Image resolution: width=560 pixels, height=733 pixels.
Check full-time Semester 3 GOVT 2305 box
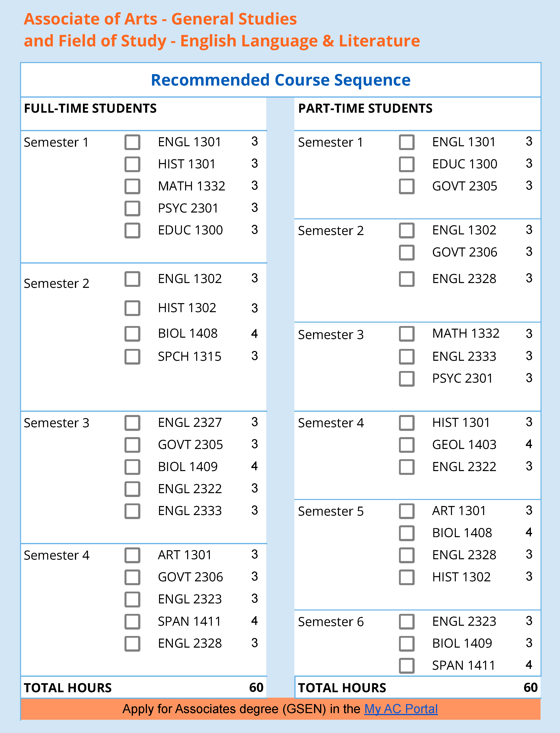(132, 445)
